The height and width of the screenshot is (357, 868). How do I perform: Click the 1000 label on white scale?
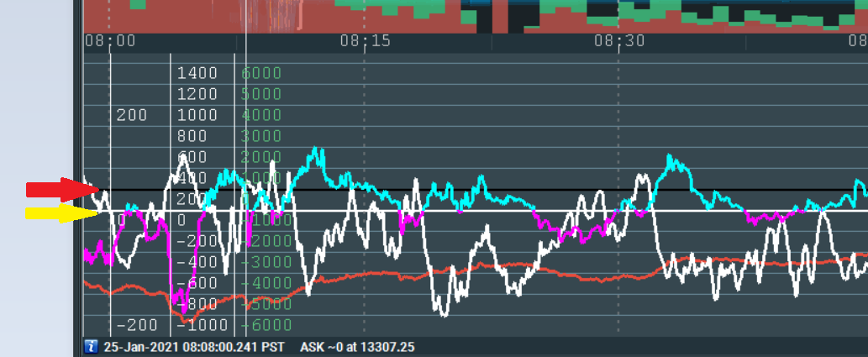click(x=197, y=115)
